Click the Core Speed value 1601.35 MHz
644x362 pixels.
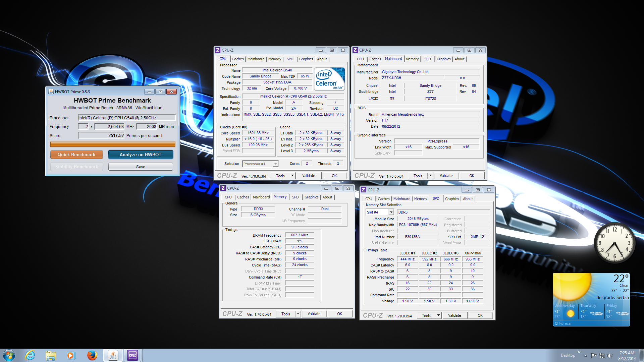coord(258,133)
